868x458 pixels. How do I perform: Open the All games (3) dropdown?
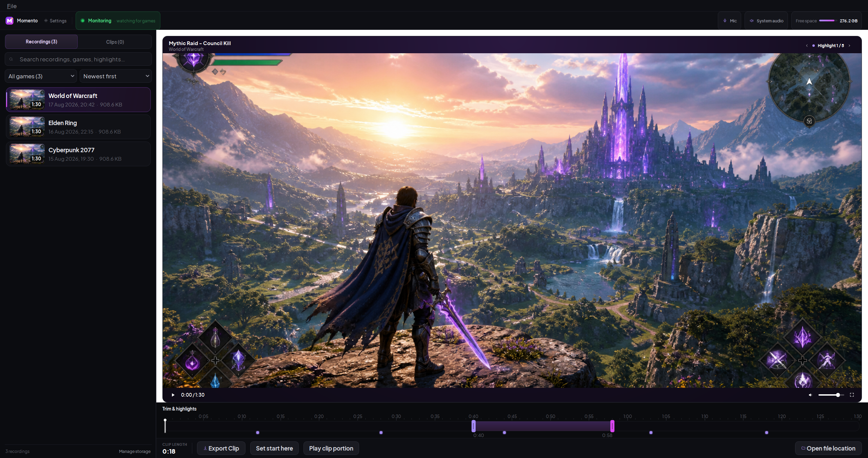tap(41, 76)
